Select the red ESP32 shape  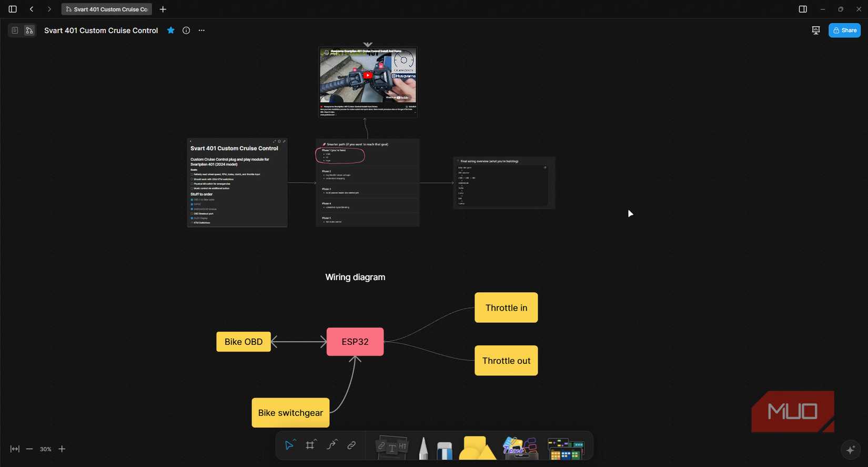click(x=355, y=342)
